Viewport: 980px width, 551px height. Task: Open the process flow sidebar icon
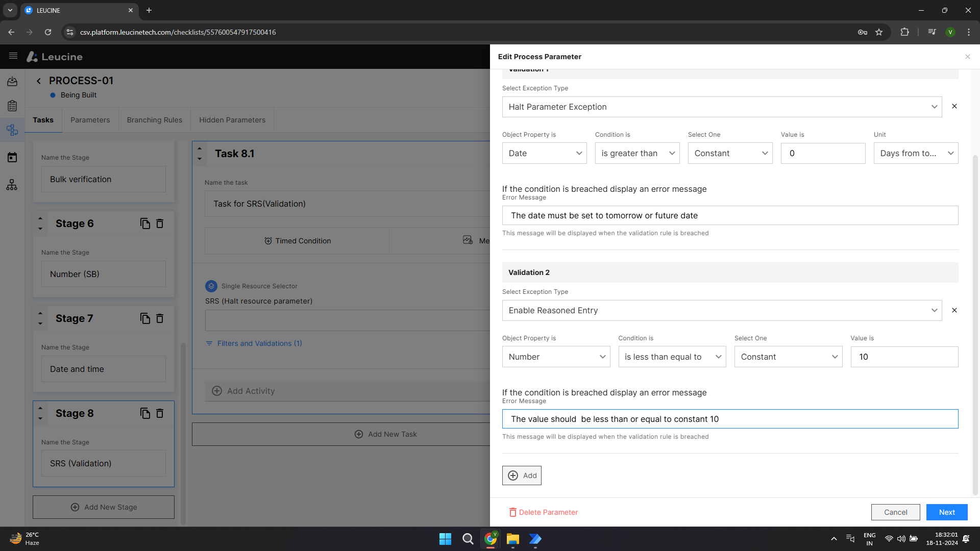point(12,130)
